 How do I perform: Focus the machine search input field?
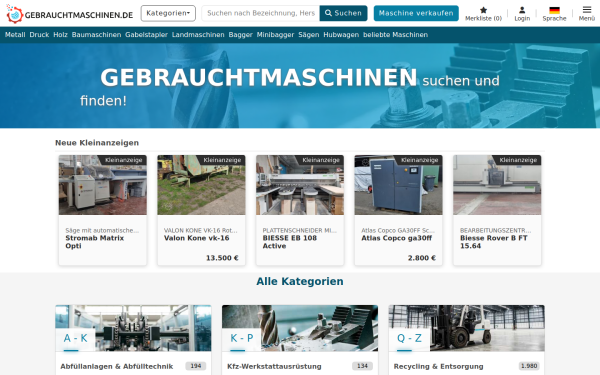pyautogui.click(x=261, y=13)
